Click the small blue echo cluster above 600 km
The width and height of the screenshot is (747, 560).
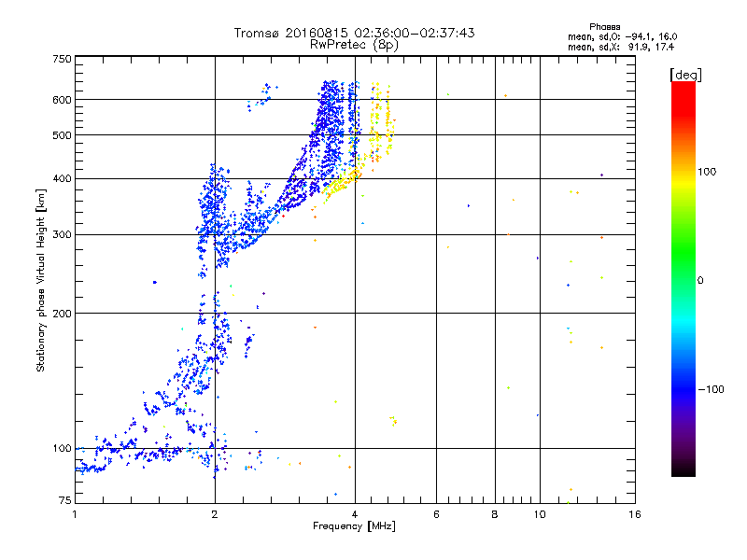262,97
